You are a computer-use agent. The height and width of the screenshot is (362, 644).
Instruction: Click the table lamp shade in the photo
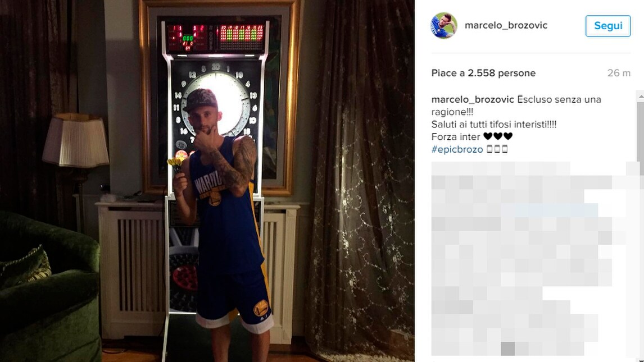[x=75, y=140]
